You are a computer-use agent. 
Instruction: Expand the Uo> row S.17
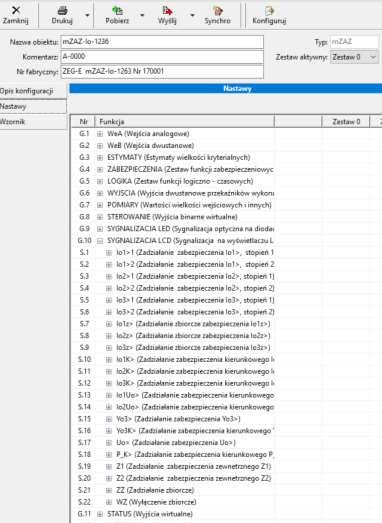pos(109,443)
